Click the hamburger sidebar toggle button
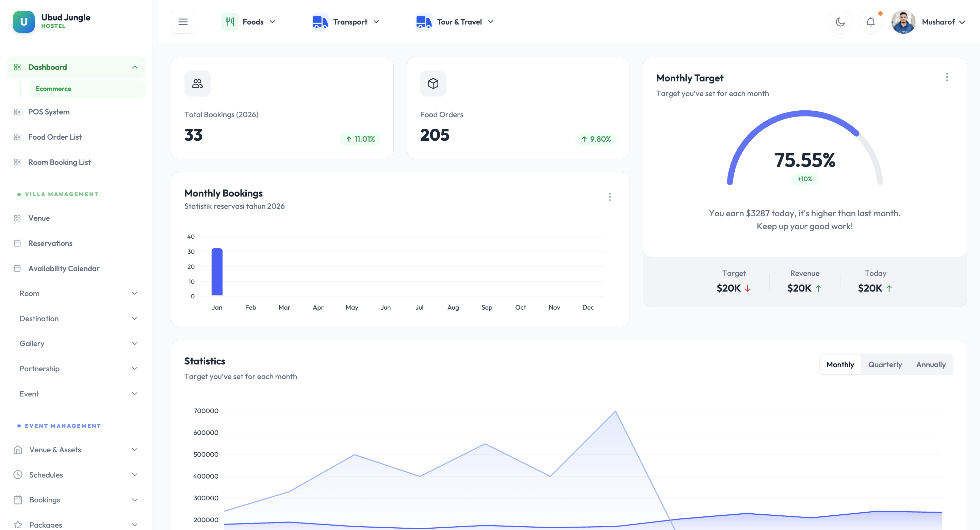Image resolution: width=980 pixels, height=530 pixels. (x=183, y=22)
